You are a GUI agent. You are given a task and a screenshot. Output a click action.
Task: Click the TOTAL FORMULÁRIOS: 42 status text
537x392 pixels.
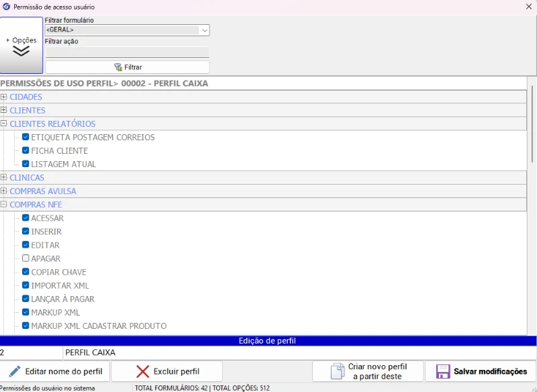pos(171,388)
